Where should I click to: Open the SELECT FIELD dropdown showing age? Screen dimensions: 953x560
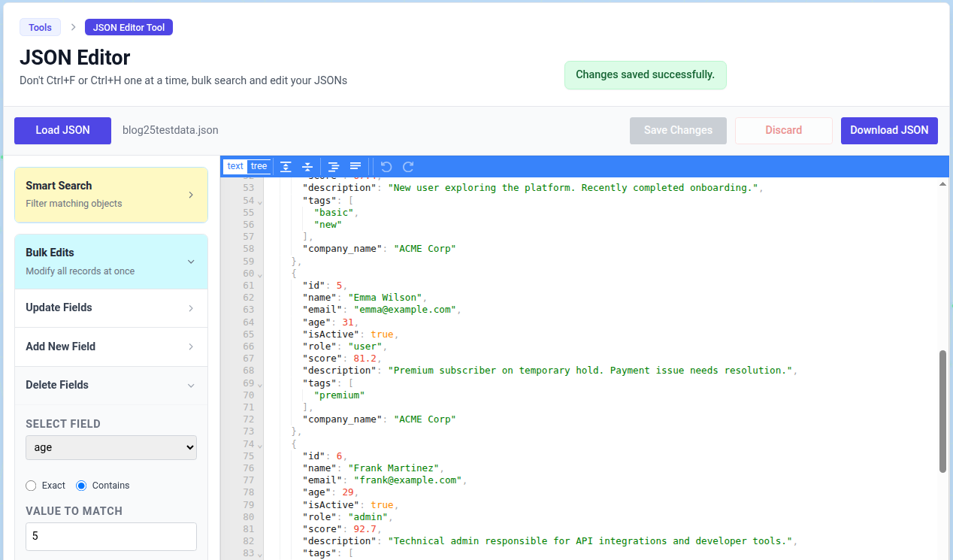[110, 446]
